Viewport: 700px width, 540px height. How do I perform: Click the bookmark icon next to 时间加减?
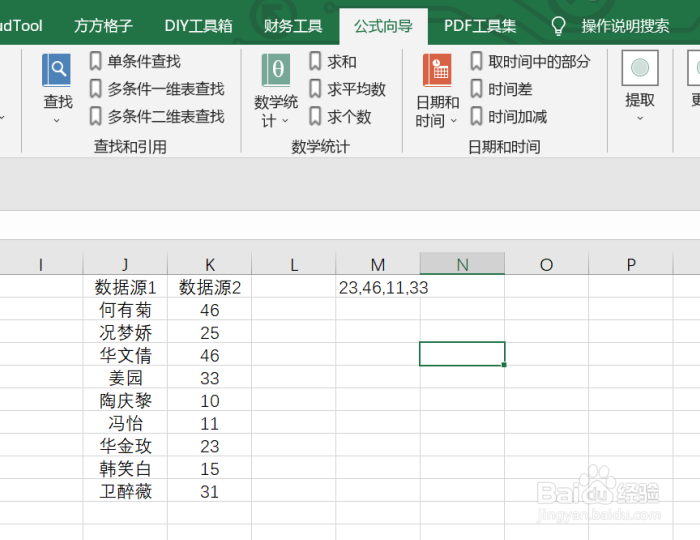pos(476,116)
